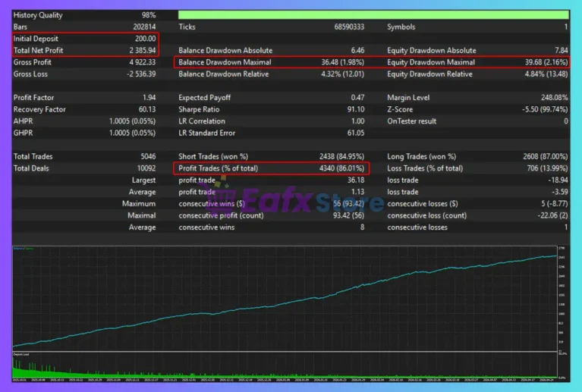This screenshot has height=392, width=582.
Task: Click the LR Standard Error value 61.05
Action: [x=356, y=133]
